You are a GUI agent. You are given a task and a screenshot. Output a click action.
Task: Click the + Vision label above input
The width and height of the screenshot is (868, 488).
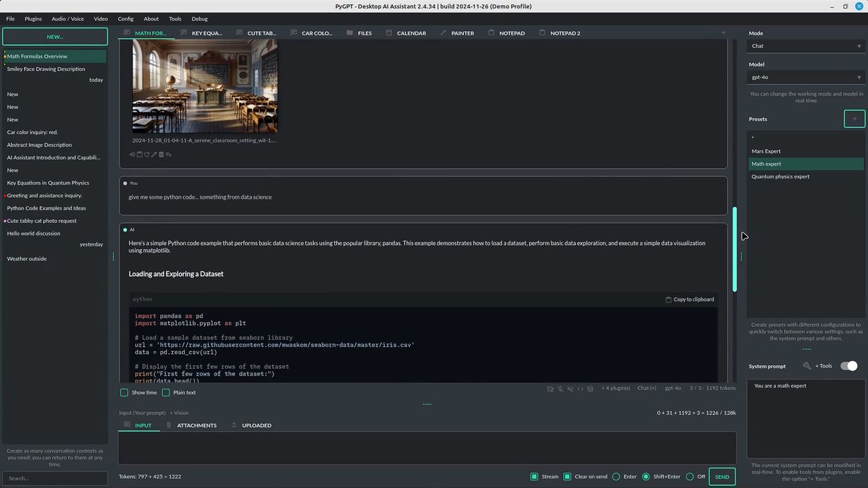[x=179, y=413]
